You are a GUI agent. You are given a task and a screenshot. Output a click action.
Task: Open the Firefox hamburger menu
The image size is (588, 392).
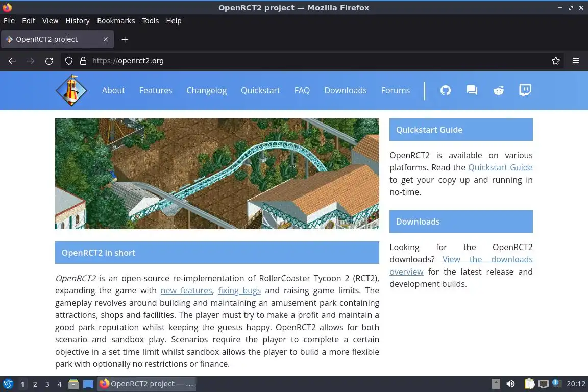click(x=576, y=61)
